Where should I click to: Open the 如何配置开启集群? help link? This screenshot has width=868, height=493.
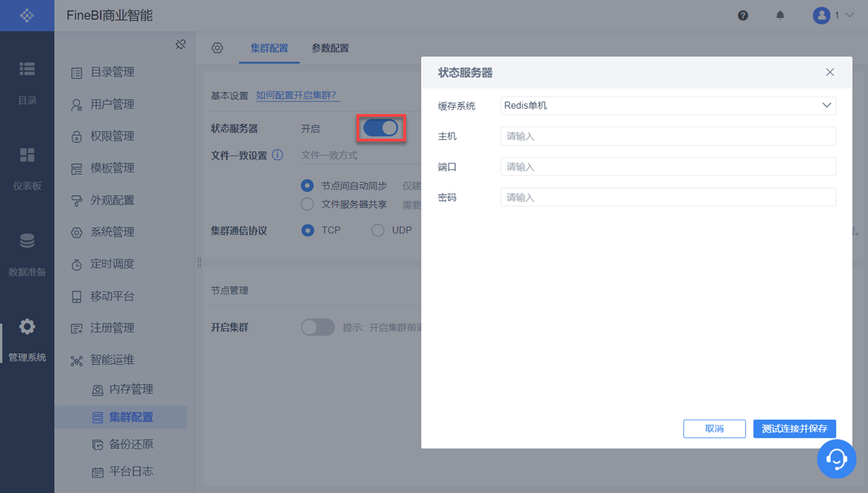(297, 95)
